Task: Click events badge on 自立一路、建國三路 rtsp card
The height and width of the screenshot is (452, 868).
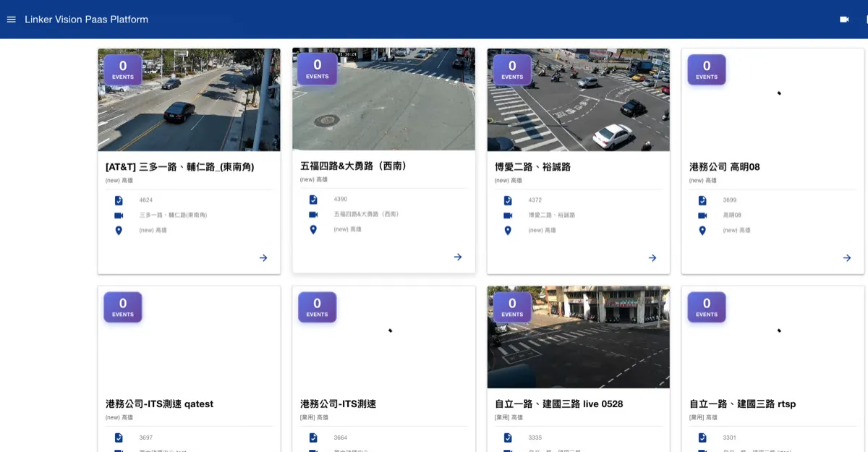Action: tap(707, 307)
